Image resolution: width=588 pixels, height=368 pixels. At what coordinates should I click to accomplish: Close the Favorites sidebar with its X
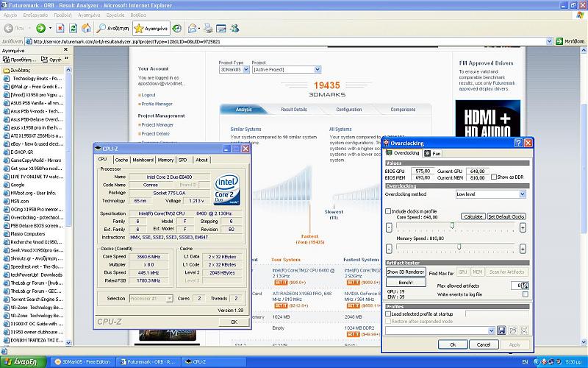tap(65, 49)
